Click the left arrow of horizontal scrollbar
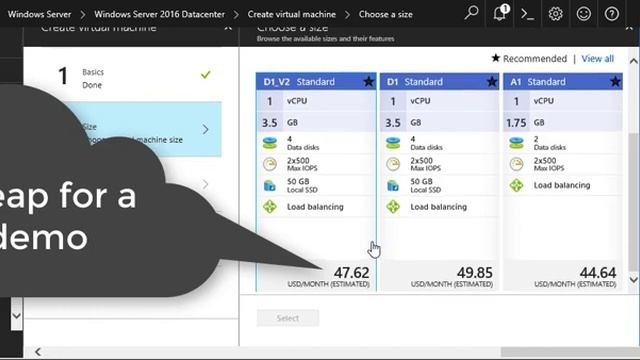 [38, 352]
